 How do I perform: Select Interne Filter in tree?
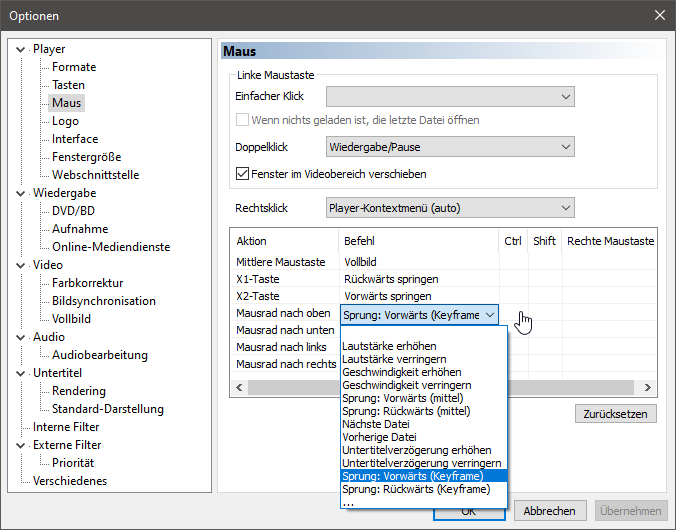click(66, 427)
